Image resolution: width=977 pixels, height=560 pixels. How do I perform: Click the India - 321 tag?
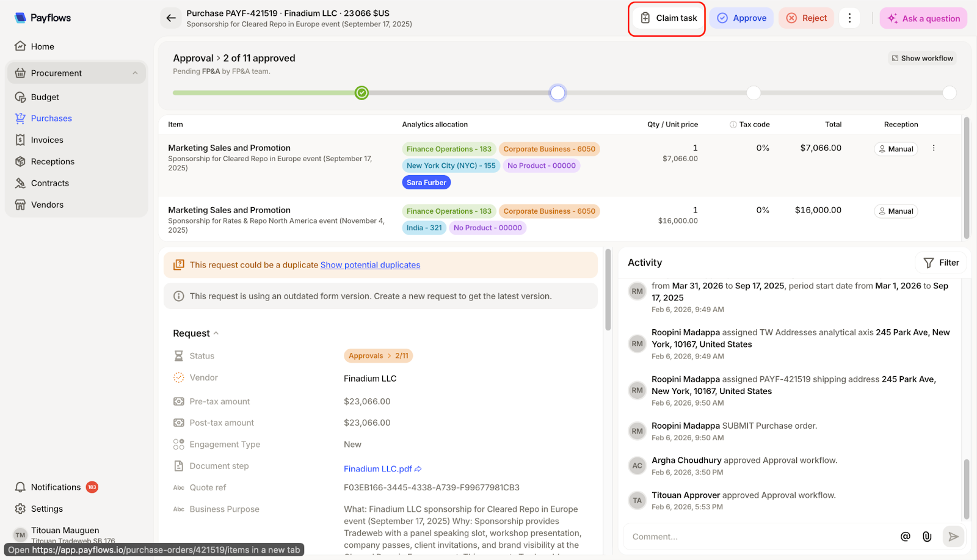[424, 228]
